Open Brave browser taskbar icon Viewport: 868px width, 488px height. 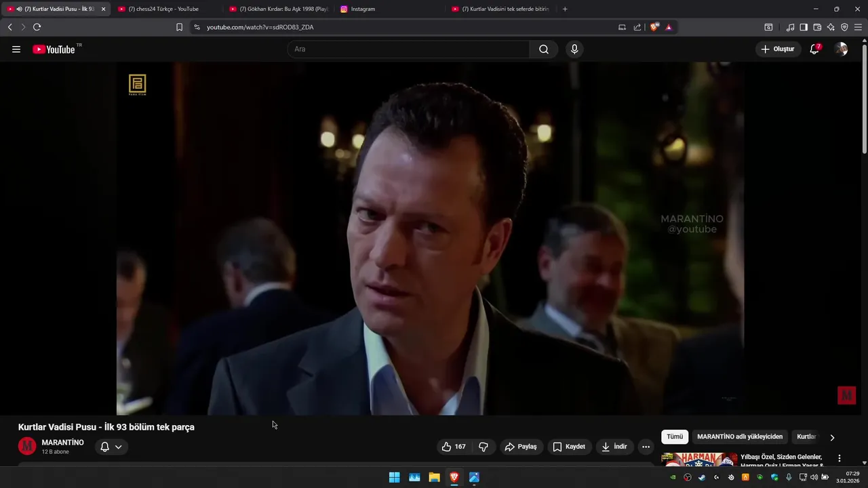[x=454, y=477]
